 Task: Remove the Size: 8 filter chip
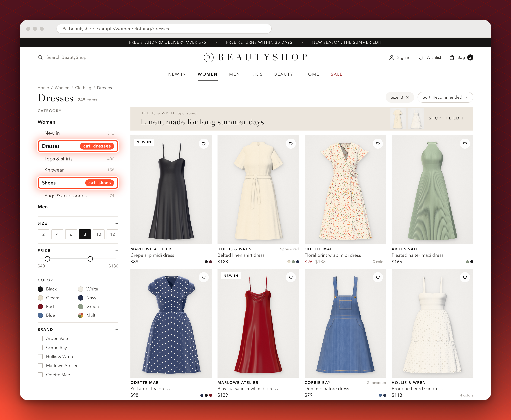[407, 97]
